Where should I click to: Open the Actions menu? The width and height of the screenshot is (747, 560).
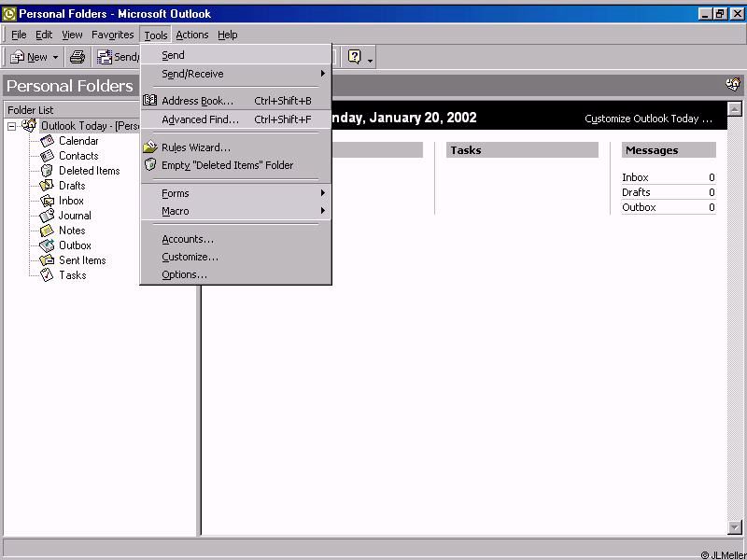coord(192,35)
